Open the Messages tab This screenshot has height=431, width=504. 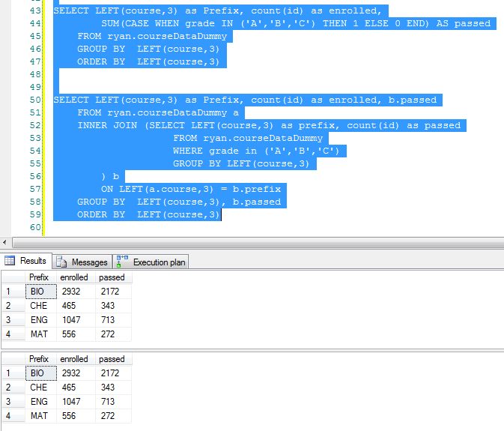[82, 262]
